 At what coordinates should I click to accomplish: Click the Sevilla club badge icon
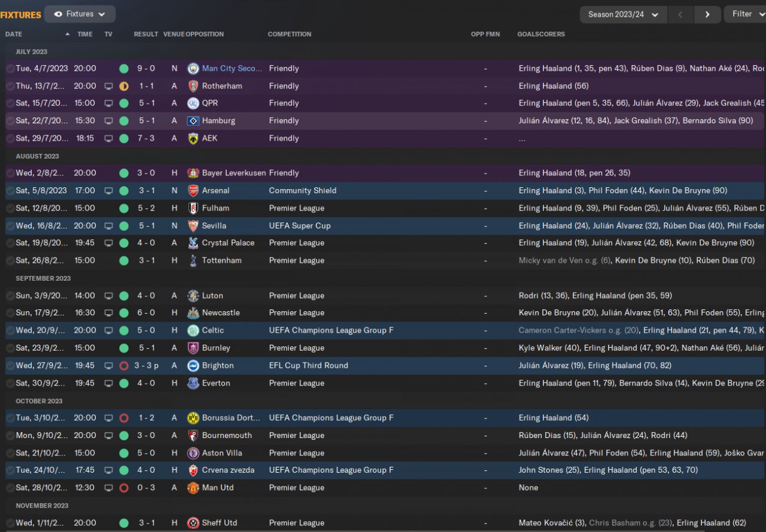(193, 226)
